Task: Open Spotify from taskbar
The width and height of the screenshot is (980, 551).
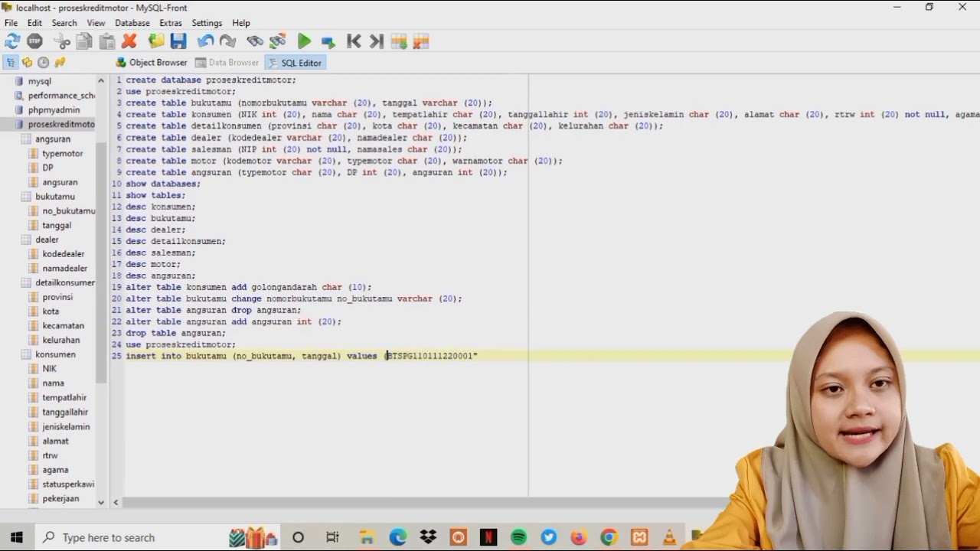Action: pyautogui.click(x=518, y=537)
